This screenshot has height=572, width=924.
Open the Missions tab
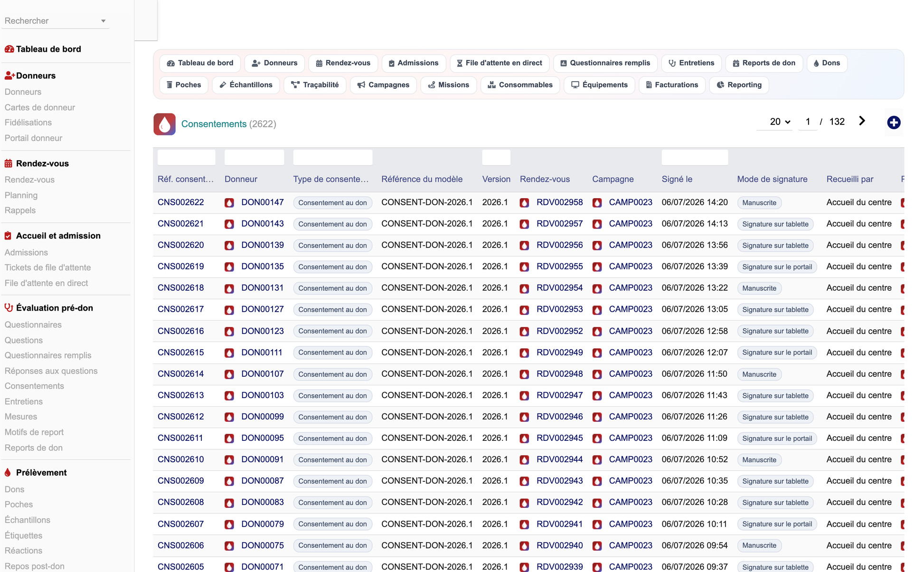coord(449,85)
